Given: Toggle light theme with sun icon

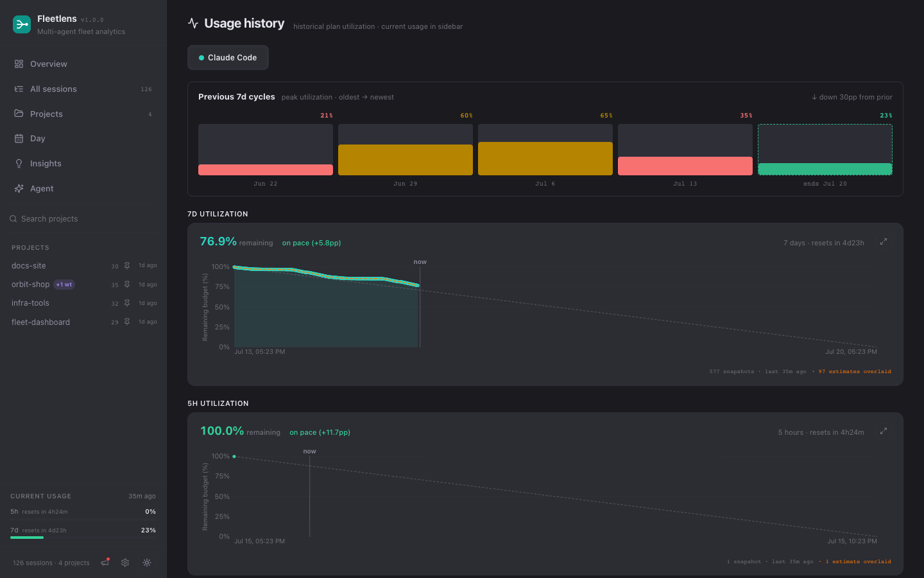Looking at the screenshot, I should coord(147,563).
